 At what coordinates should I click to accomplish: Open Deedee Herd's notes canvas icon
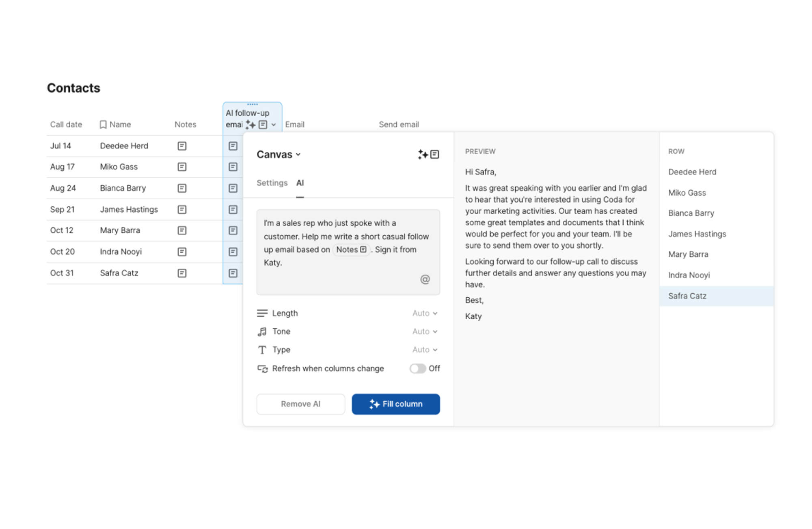[x=182, y=146]
